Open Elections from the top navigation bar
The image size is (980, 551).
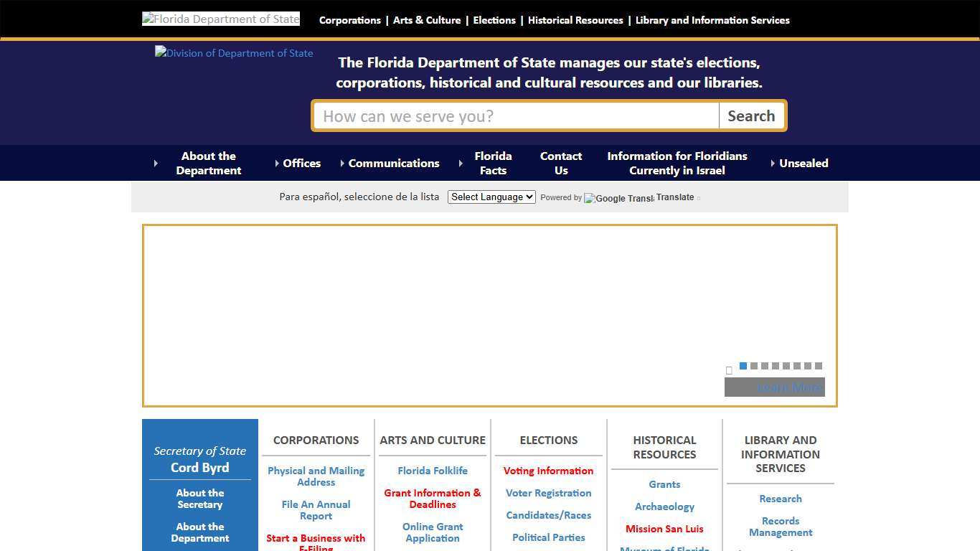(x=494, y=20)
